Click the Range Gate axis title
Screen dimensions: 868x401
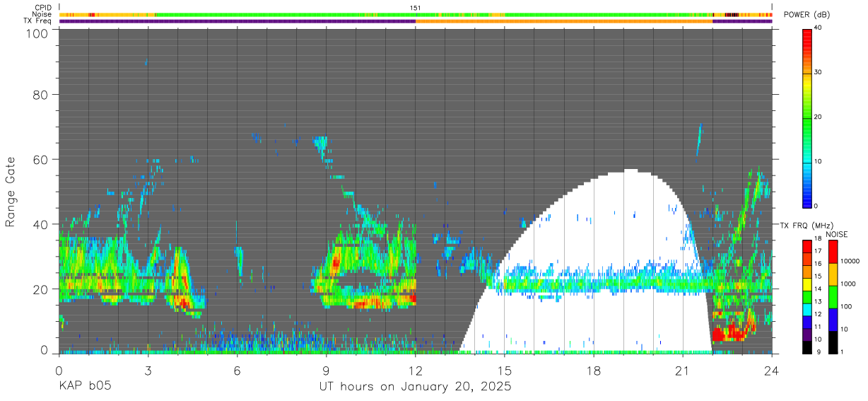tap(11, 192)
